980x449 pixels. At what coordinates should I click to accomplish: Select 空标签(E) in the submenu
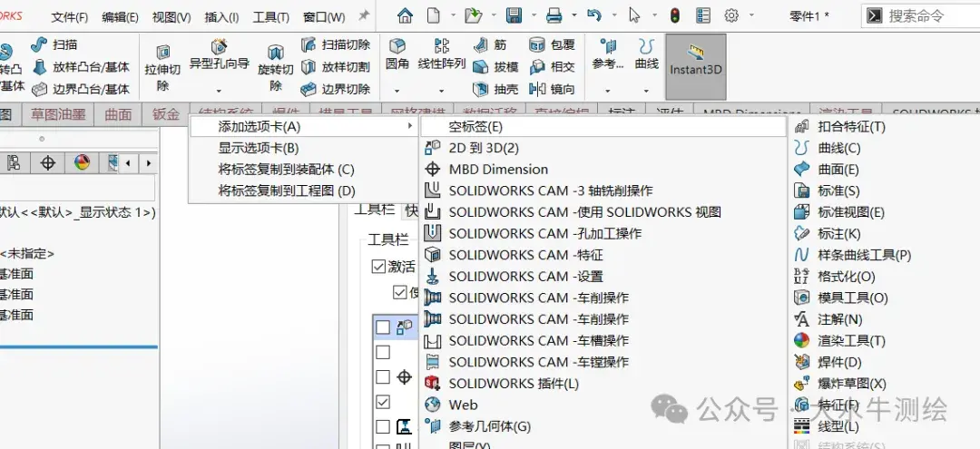(603, 127)
